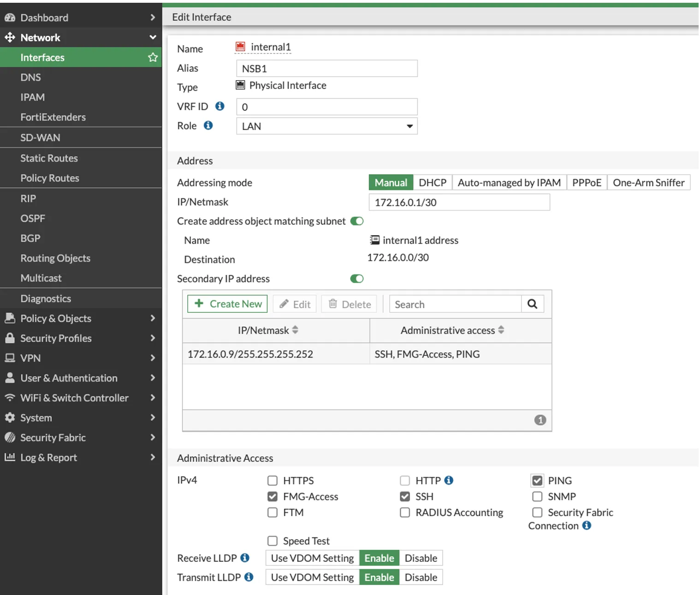Viewport: 700px width, 595px height.
Task: Open the SD-WAN menu item
Action: click(81, 137)
